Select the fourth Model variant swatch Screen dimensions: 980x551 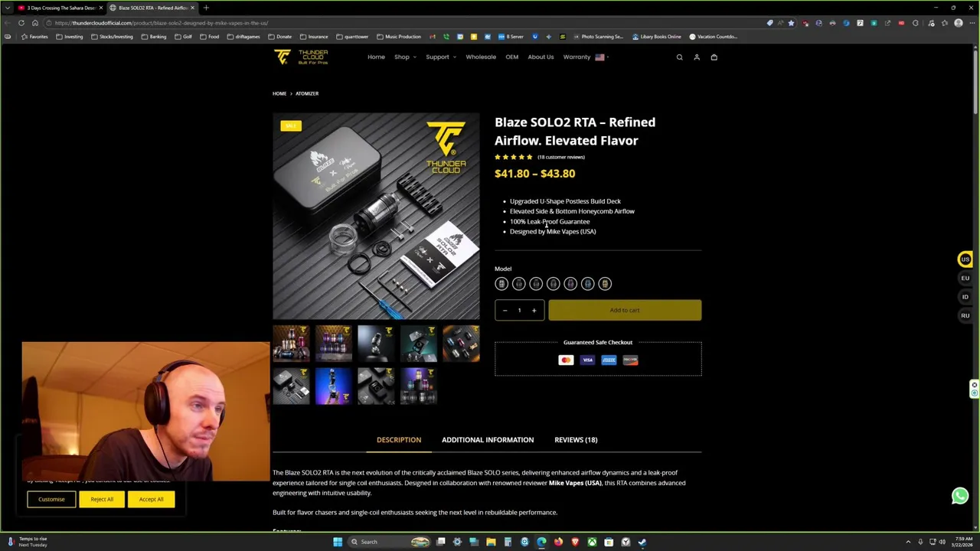(x=553, y=284)
